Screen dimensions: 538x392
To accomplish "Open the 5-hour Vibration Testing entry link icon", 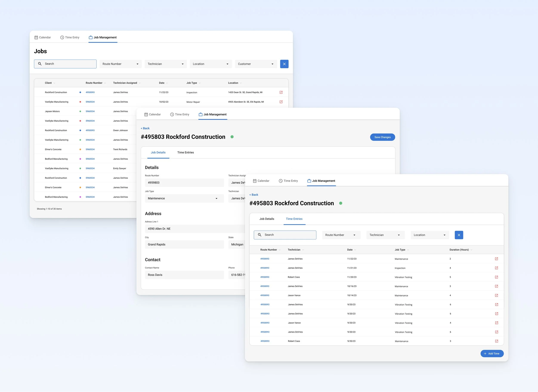I will coord(496,277).
